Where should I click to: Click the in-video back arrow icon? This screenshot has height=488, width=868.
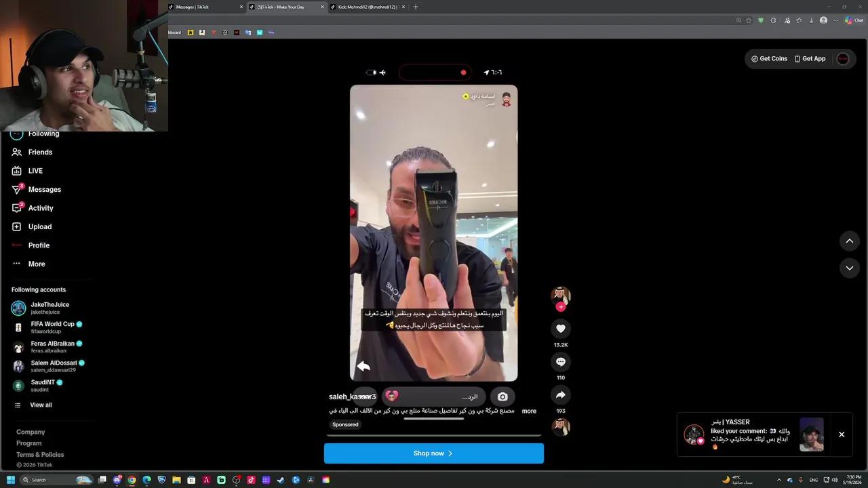tap(363, 366)
